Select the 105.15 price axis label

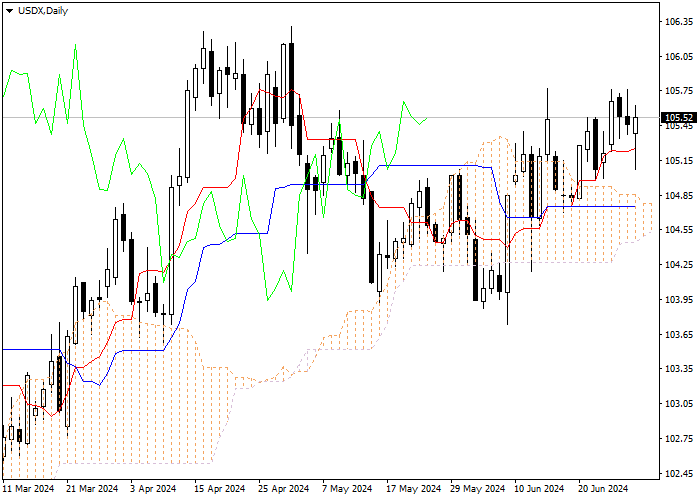[x=679, y=160]
